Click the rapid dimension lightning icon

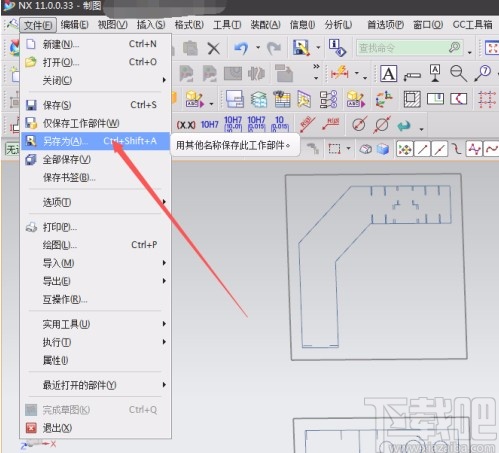tap(340, 73)
